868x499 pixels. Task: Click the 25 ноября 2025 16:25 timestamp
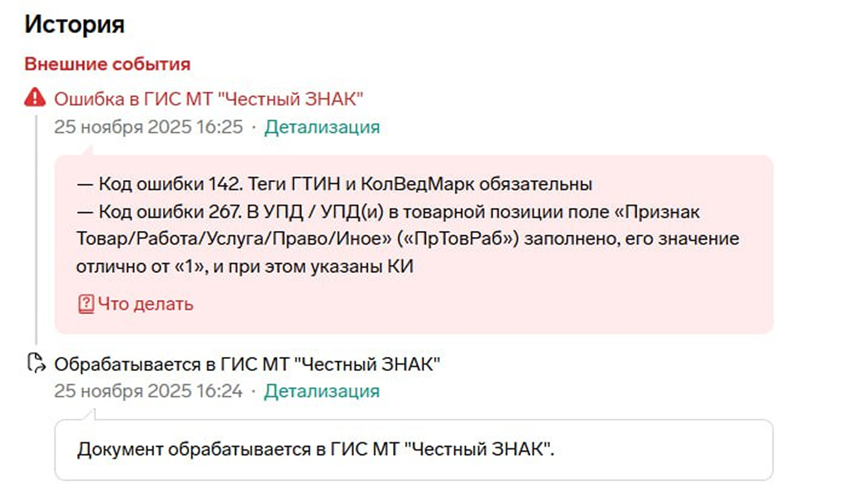[x=148, y=127]
